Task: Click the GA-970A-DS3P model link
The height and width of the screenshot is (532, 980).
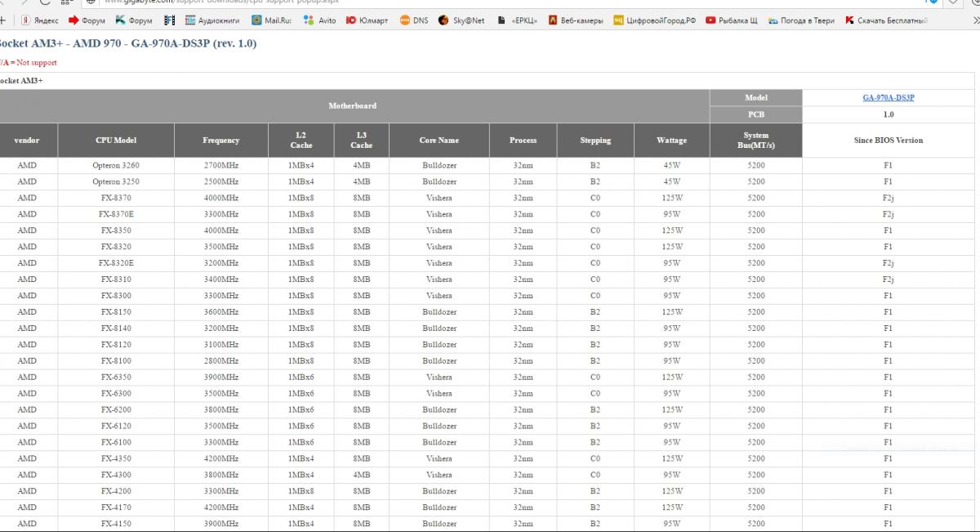Action: click(x=888, y=97)
